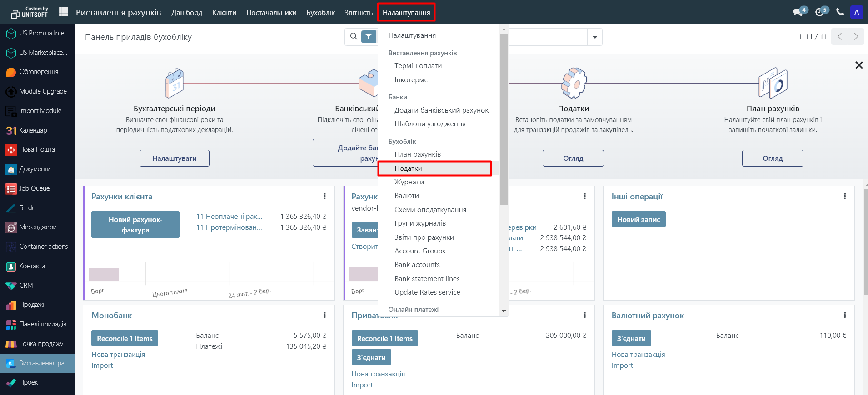Select Податки in the settings menu
The width and height of the screenshot is (868, 395).
pos(408,168)
